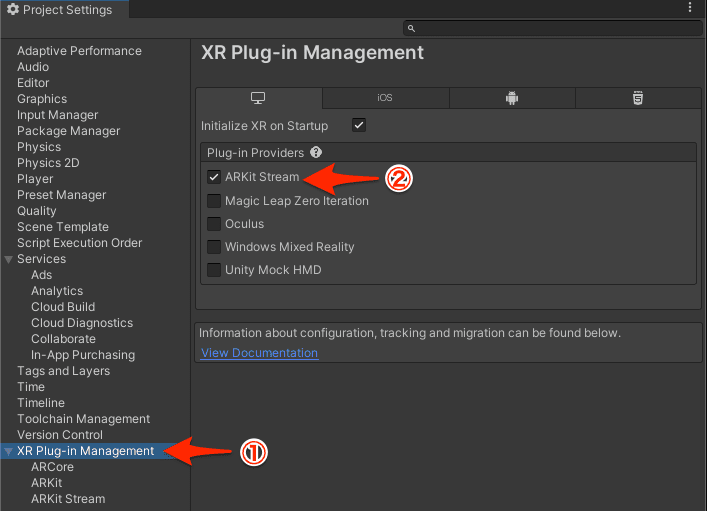
Task: Toggle Initialize XR on Startup checkbox
Action: [x=359, y=125]
